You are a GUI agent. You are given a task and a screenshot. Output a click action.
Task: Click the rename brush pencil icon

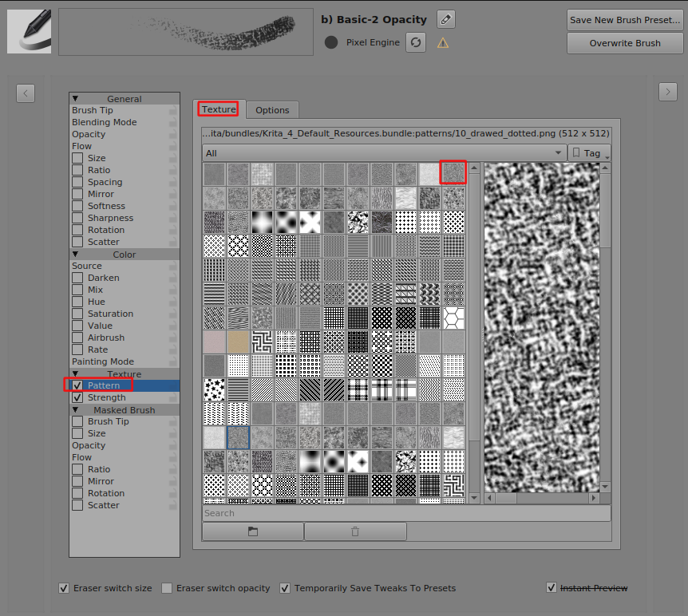click(447, 19)
